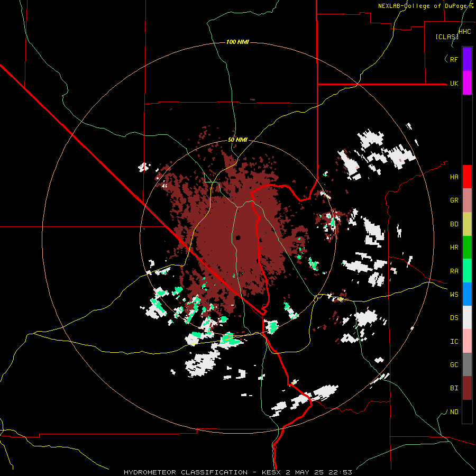The image size is (476, 476).
Task: Click the BI legend label
Action: coord(454,388)
